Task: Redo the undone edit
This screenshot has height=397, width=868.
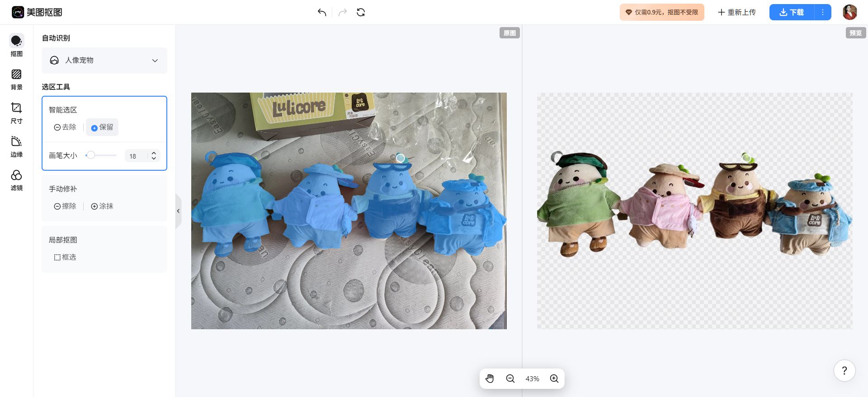Action: (343, 12)
